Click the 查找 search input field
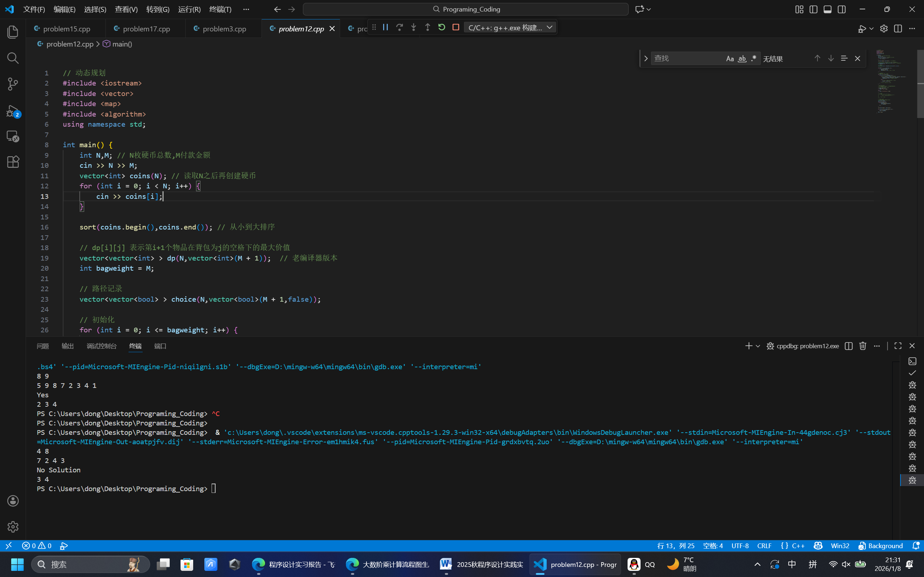924x577 pixels. (x=687, y=58)
